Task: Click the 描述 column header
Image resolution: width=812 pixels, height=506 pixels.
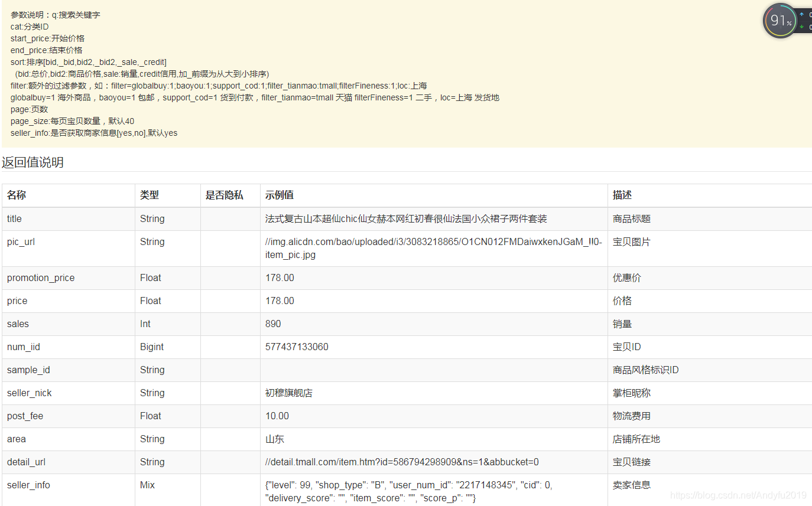Action: pos(622,195)
